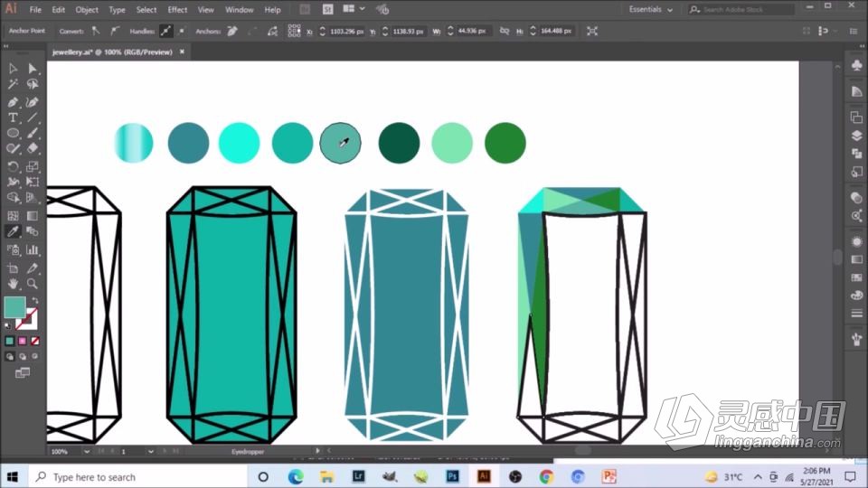
Task: Select the Hand tool
Action: [13, 284]
